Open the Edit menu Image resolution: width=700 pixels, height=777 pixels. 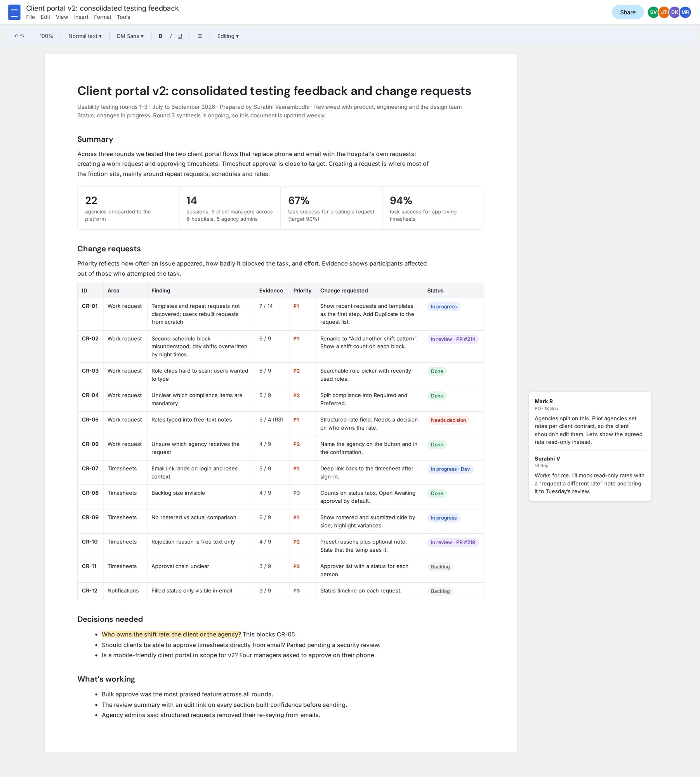[x=45, y=17]
